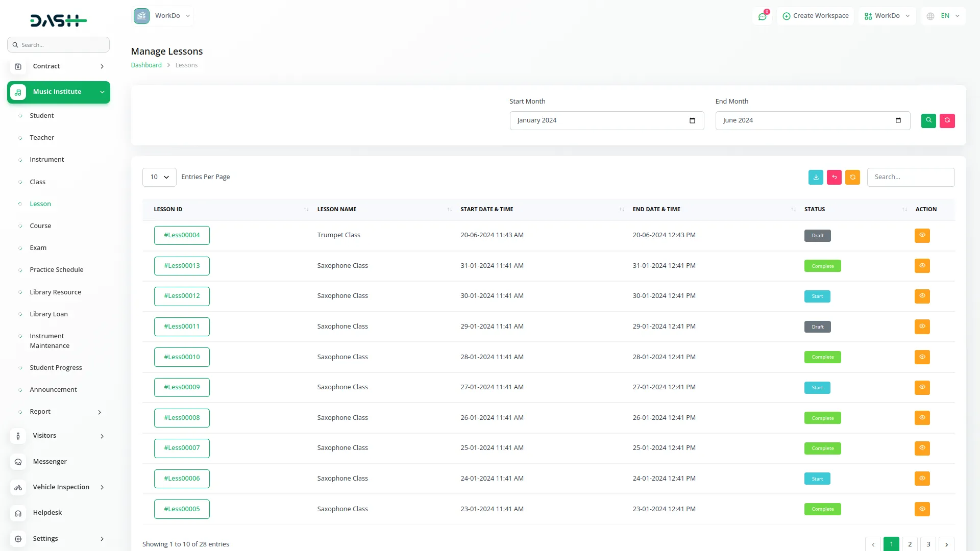Go to pagination page 2

[910, 544]
